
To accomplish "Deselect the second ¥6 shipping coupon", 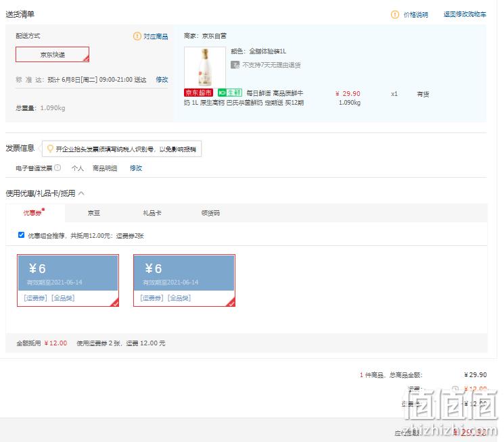I will point(184,280).
